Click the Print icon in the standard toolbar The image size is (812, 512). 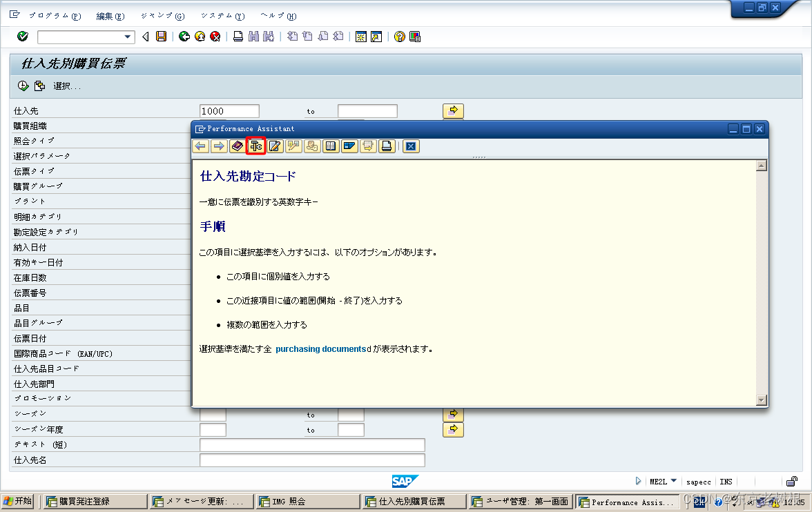click(x=239, y=37)
